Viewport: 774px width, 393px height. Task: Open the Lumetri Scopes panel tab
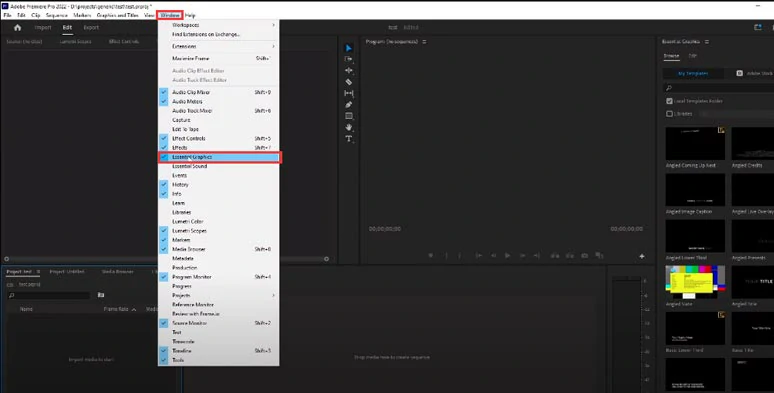[x=76, y=42]
